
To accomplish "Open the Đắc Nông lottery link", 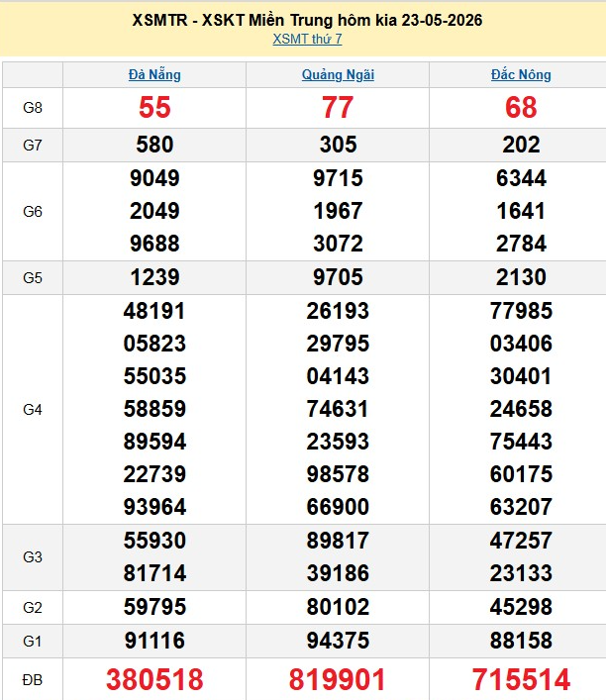I will pos(521,74).
